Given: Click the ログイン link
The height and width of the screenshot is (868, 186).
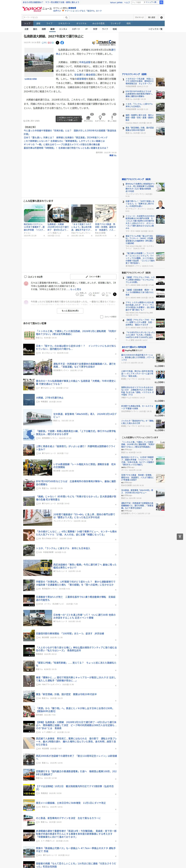Looking at the screenshot, I should (57, 11).
